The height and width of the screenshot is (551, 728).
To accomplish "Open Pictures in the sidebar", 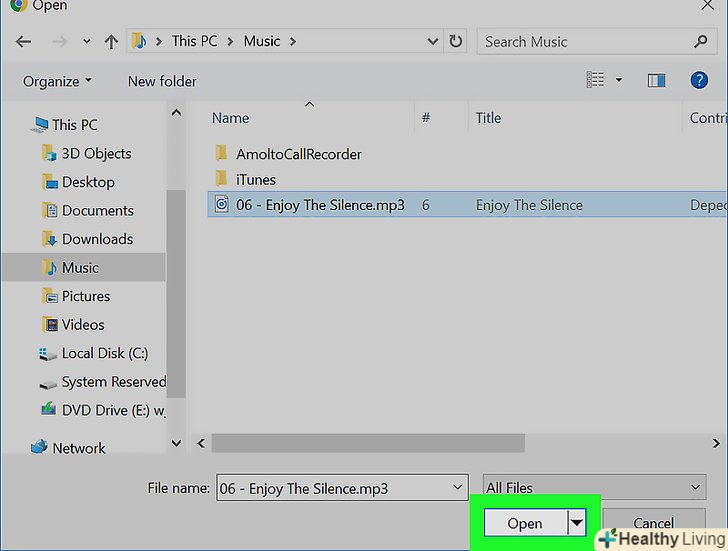I will pos(76,296).
